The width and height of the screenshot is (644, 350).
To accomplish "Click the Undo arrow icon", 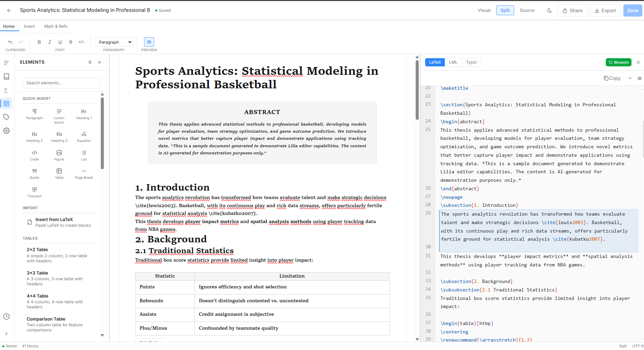I will [10, 42].
